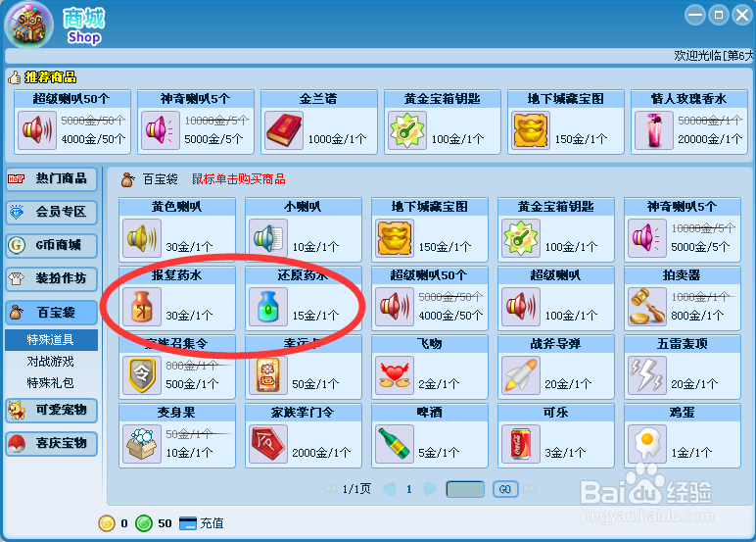
Task: Select the 飞吻 heart icon
Action: coord(395,375)
